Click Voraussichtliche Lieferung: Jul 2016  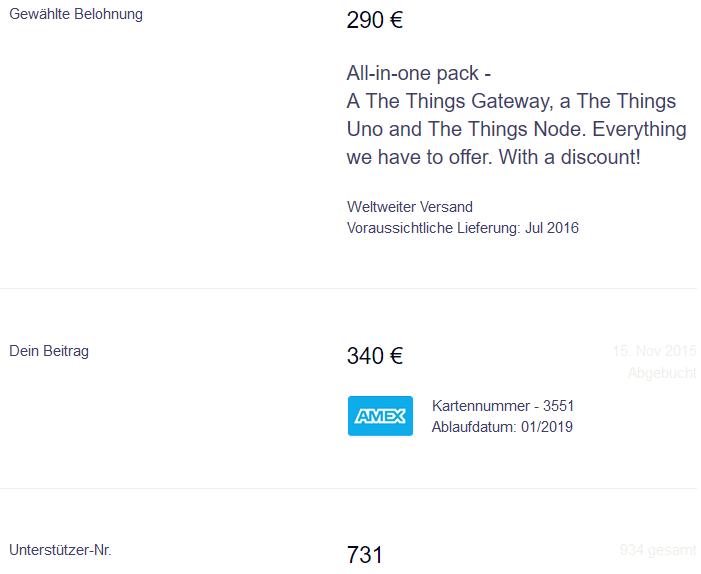coord(463,228)
